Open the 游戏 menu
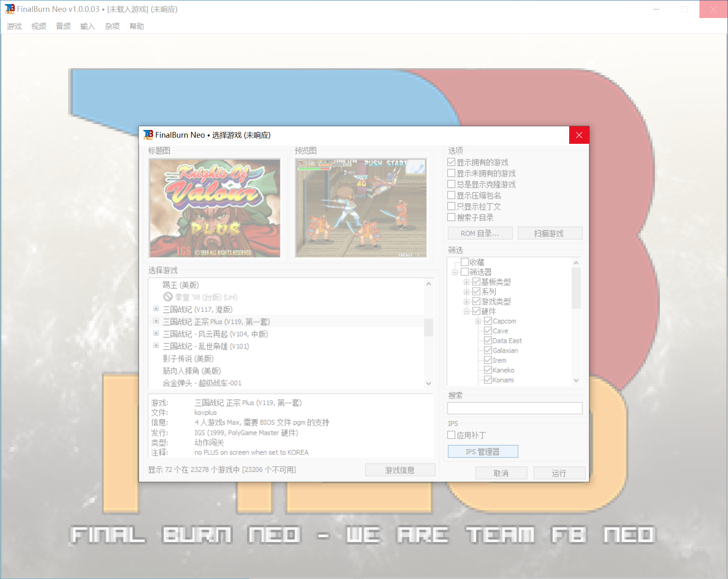This screenshot has width=728, height=579. 14,26
